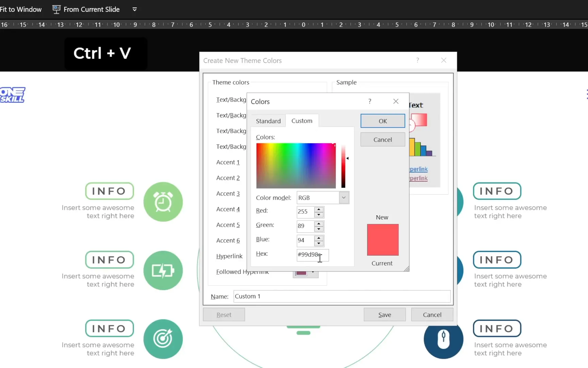The height and width of the screenshot is (368, 588).
Task: Click the computer mouse circle icon
Action: 443,339
